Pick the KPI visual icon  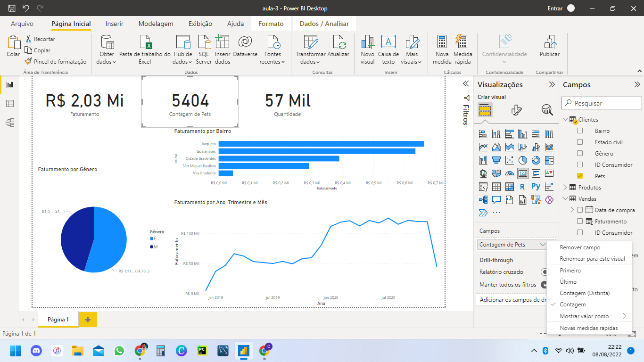549,173
